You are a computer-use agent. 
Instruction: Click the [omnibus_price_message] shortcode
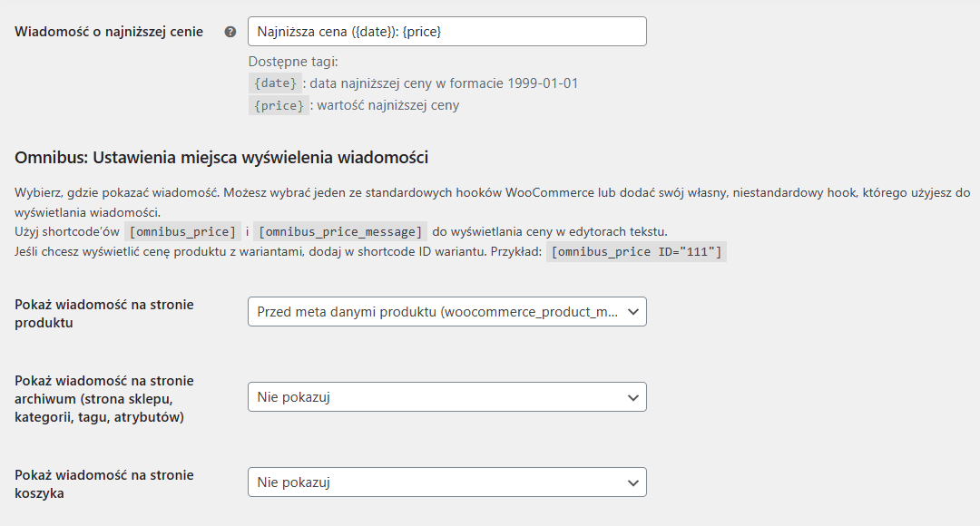point(340,232)
